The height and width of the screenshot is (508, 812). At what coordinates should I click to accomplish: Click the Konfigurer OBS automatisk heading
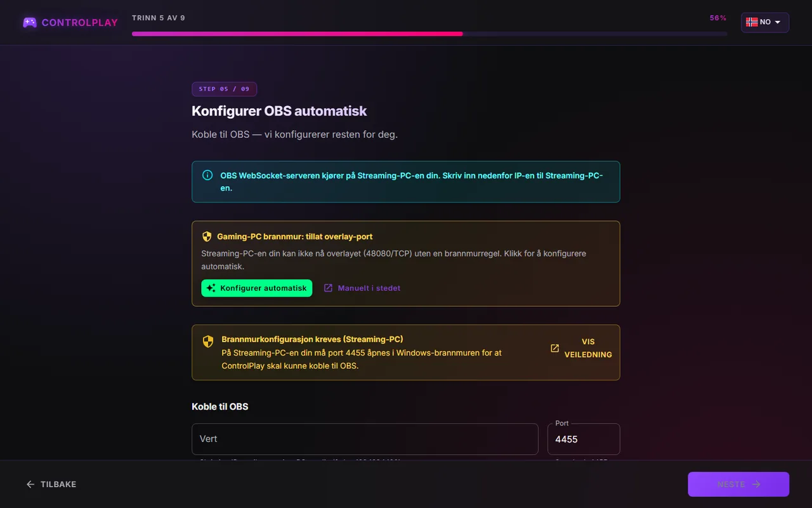tap(279, 111)
